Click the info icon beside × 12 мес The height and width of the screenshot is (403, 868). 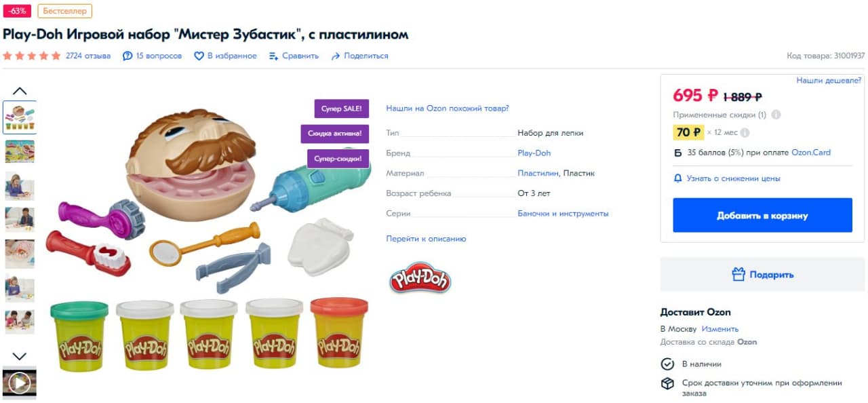pyautogui.click(x=745, y=132)
